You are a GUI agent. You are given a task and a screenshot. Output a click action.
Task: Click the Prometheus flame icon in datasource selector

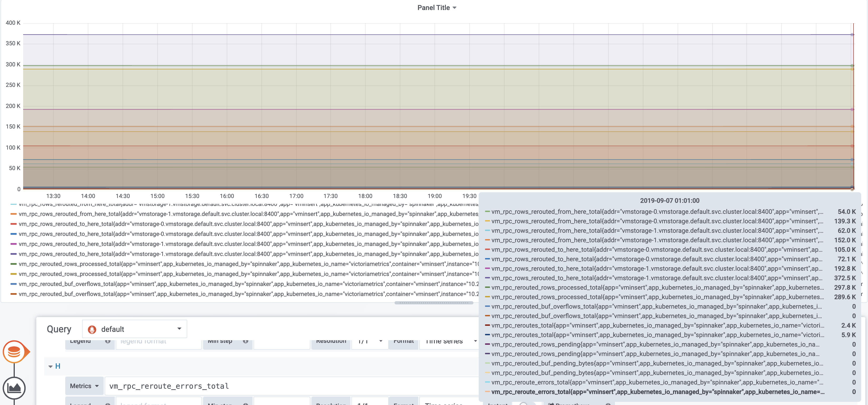[92, 329]
